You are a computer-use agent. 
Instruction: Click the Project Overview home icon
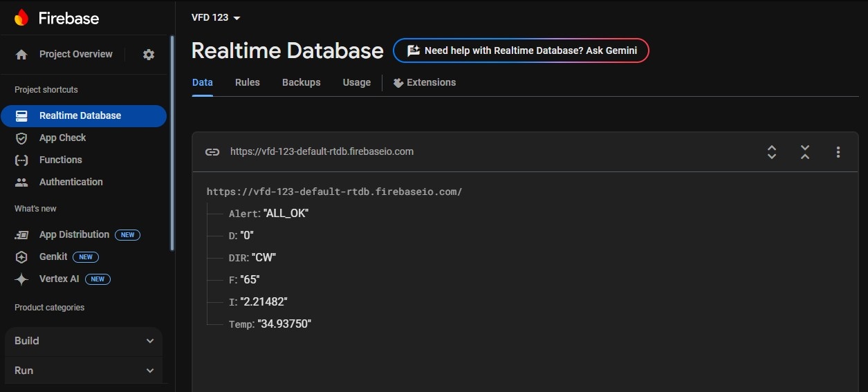[21, 55]
